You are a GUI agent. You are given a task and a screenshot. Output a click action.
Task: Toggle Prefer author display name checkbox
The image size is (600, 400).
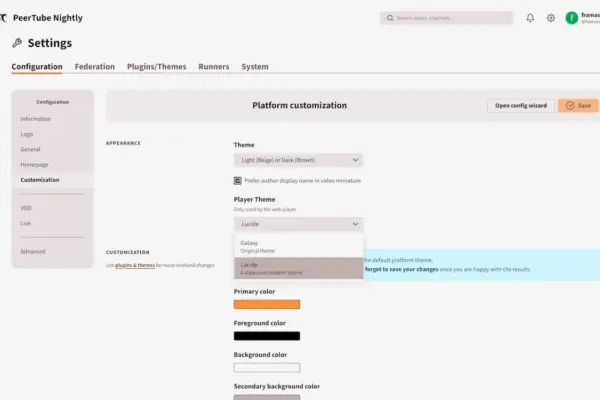click(238, 181)
